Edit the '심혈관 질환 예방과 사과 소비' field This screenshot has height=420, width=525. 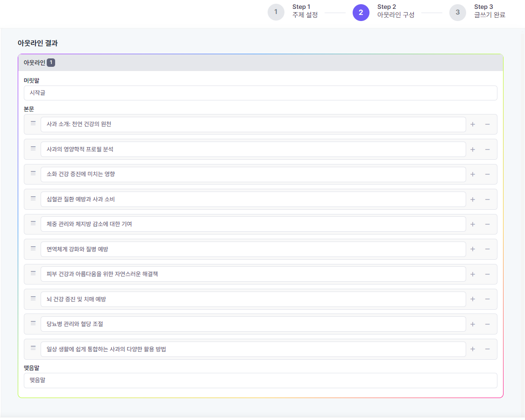pos(253,199)
